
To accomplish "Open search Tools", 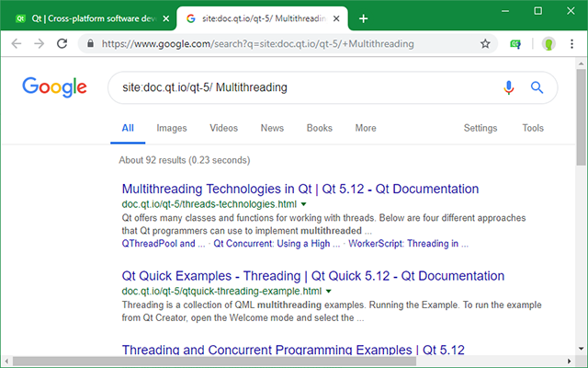I will point(533,128).
